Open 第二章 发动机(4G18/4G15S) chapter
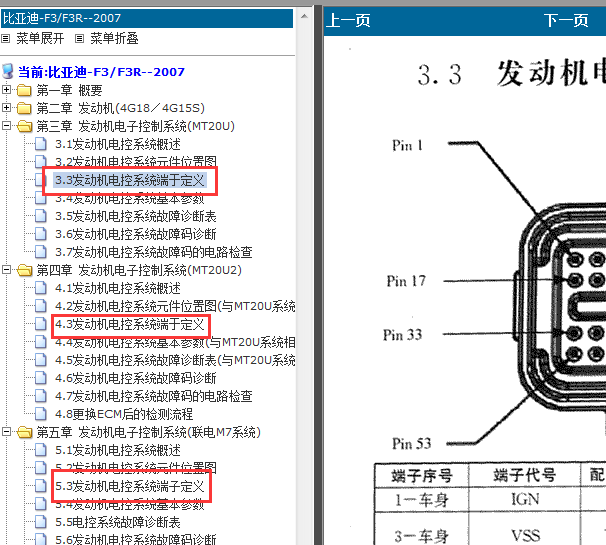 click(121, 108)
